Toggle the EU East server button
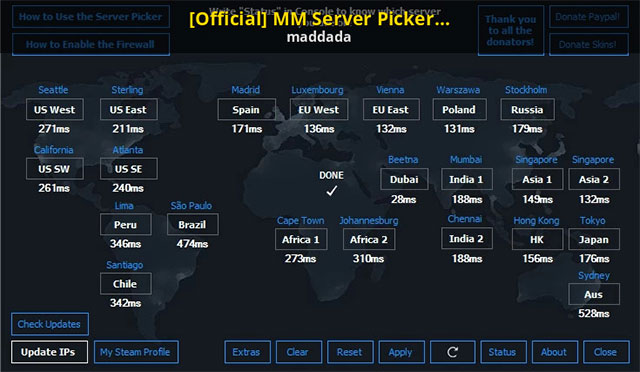The height and width of the screenshot is (372, 640). coord(391,109)
